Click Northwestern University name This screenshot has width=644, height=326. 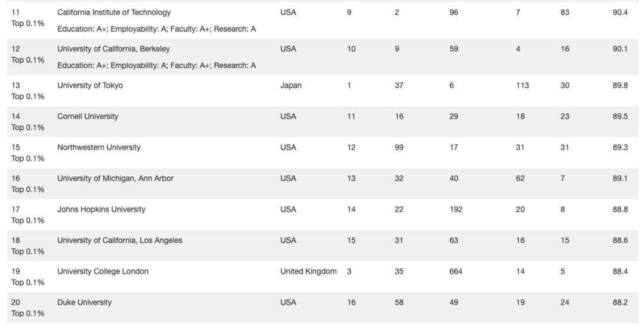pyautogui.click(x=98, y=147)
